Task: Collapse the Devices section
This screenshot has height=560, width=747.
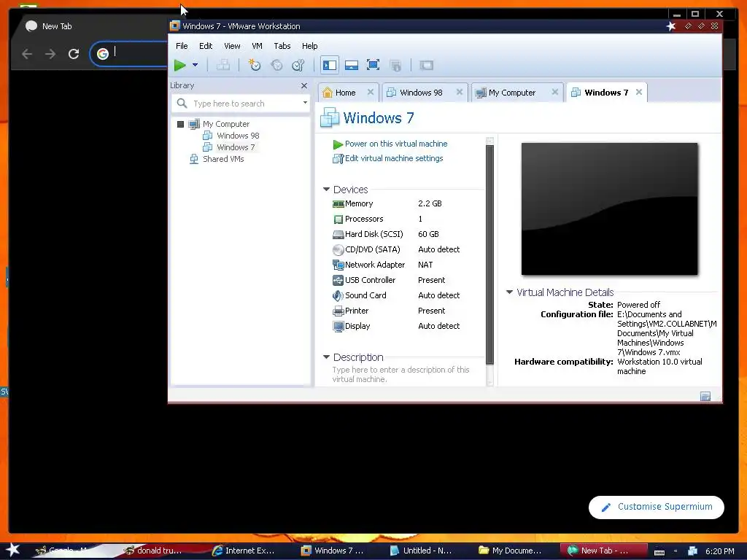Action: [326, 189]
